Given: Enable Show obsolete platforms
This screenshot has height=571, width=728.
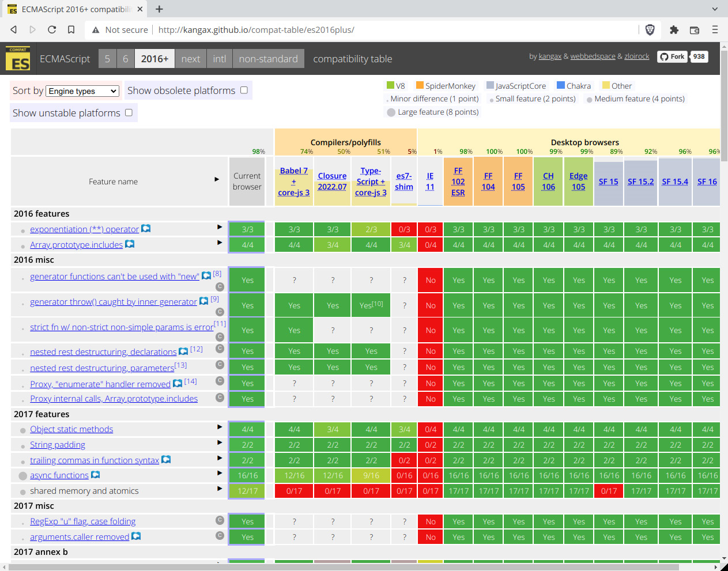Looking at the screenshot, I should [x=244, y=90].
